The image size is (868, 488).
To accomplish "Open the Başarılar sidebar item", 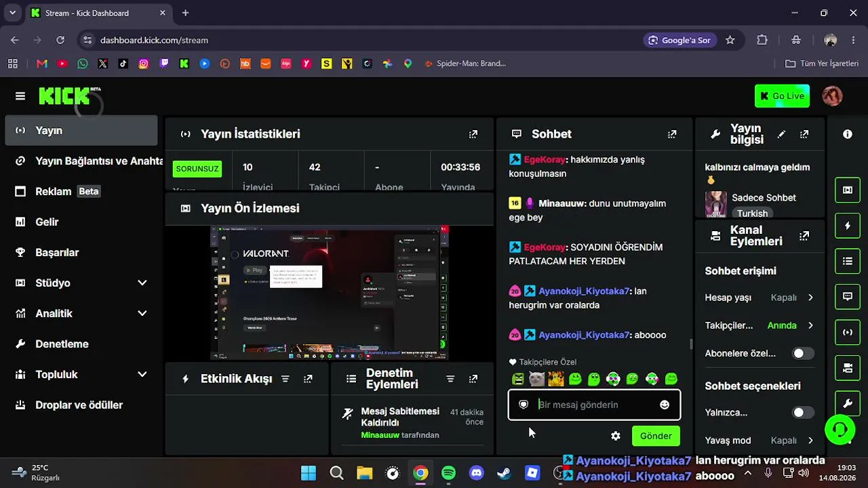I will (81, 252).
